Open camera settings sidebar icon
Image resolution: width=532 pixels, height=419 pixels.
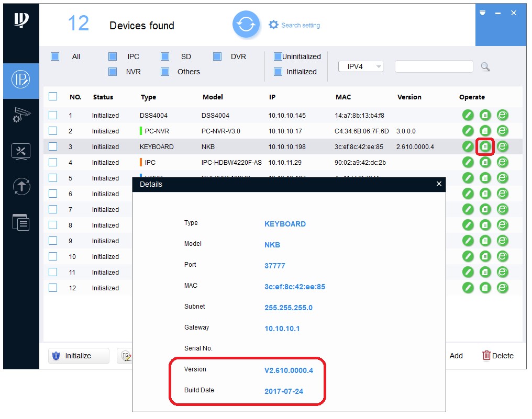pyautogui.click(x=21, y=116)
